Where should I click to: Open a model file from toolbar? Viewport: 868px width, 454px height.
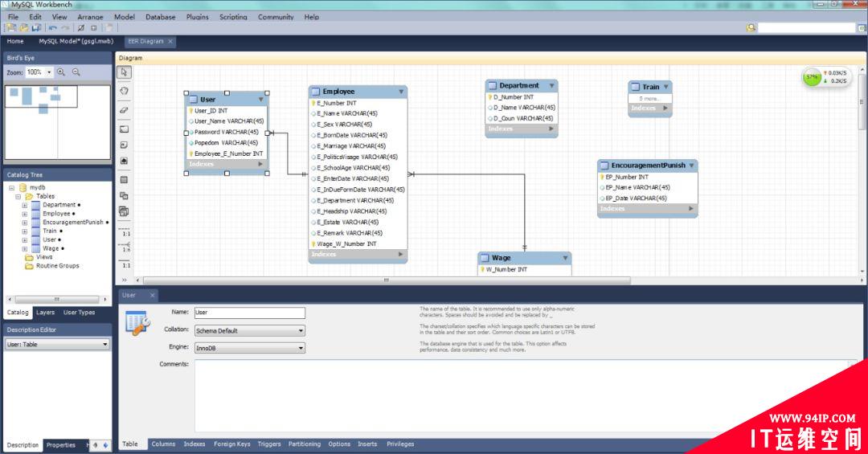coord(24,27)
